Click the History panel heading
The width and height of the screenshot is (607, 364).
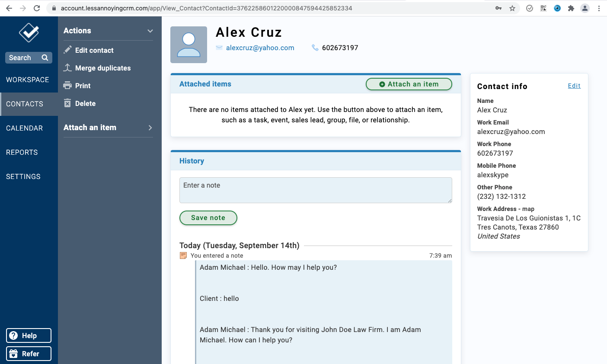[x=192, y=161]
